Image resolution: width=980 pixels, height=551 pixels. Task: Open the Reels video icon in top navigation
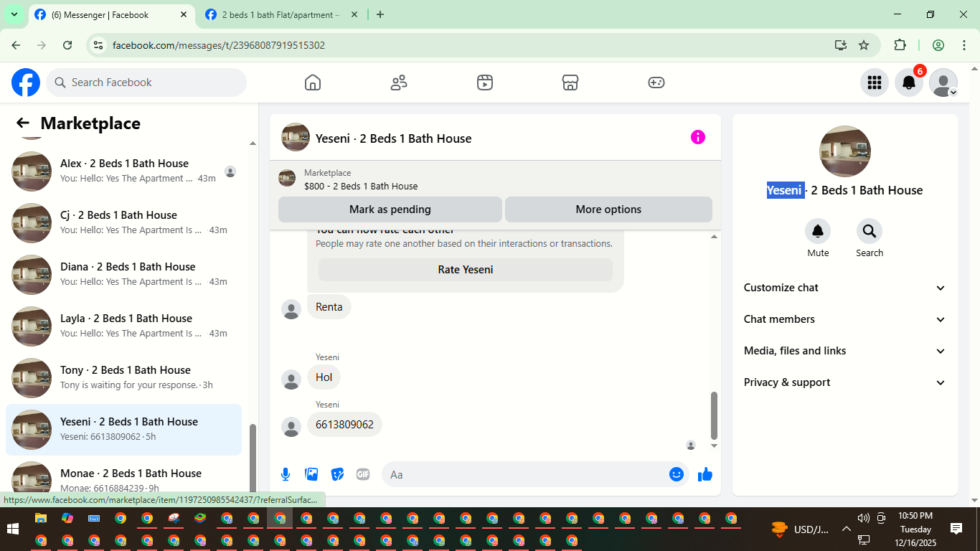[x=485, y=83]
